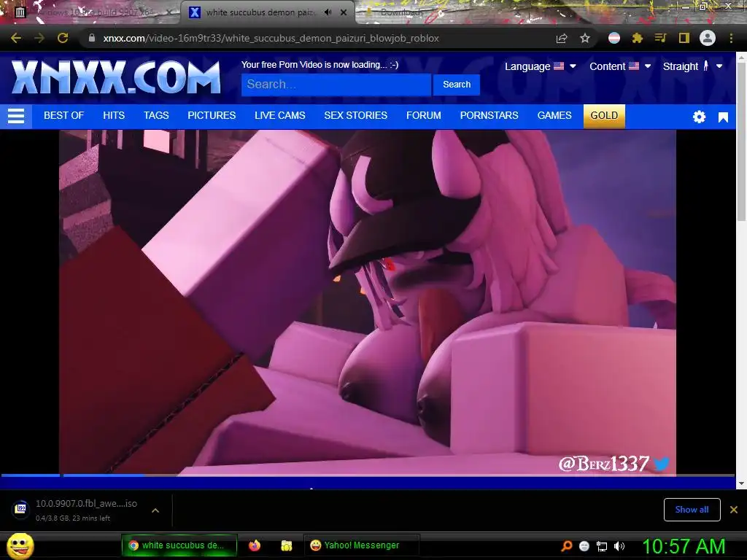The image size is (747, 560).
Task: Click the share page icon in address bar
Action: [x=562, y=38]
